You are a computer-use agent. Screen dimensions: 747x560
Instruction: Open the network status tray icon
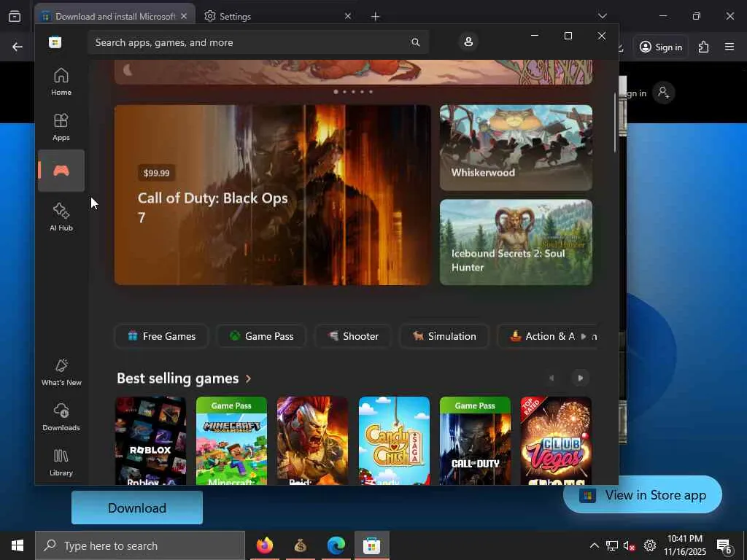coord(612,545)
